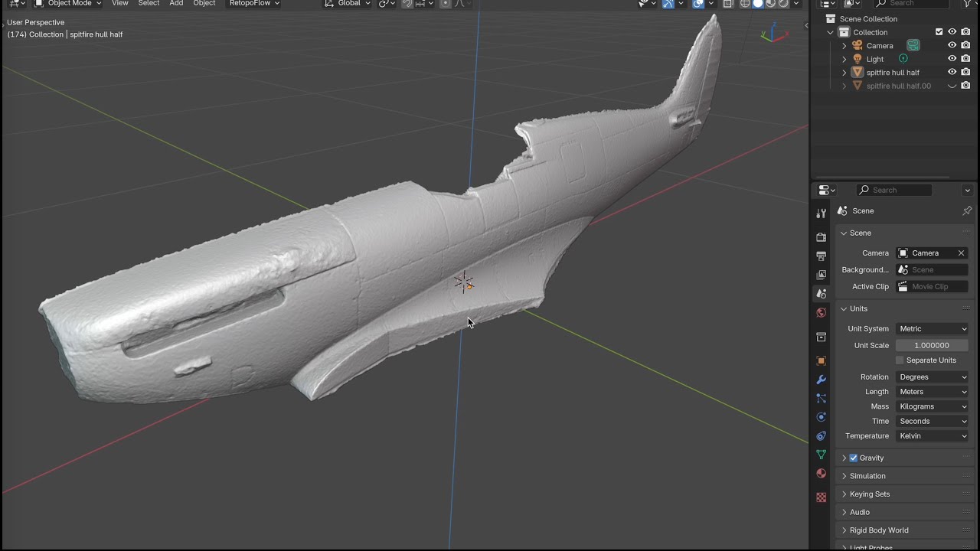The width and height of the screenshot is (980, 551).
Task: Enable the Separate Units checkbox
Action: click(x=900, y=360)
